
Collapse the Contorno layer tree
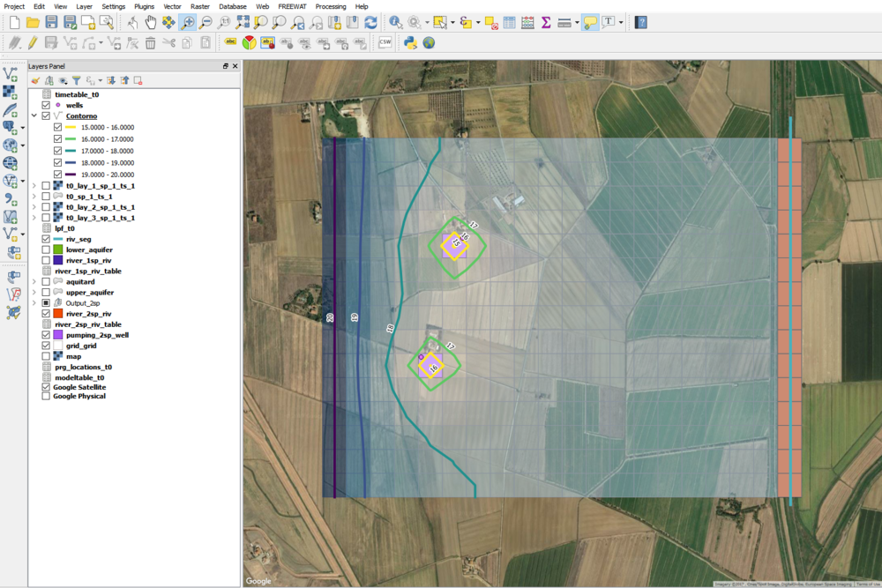click(34, 115)
